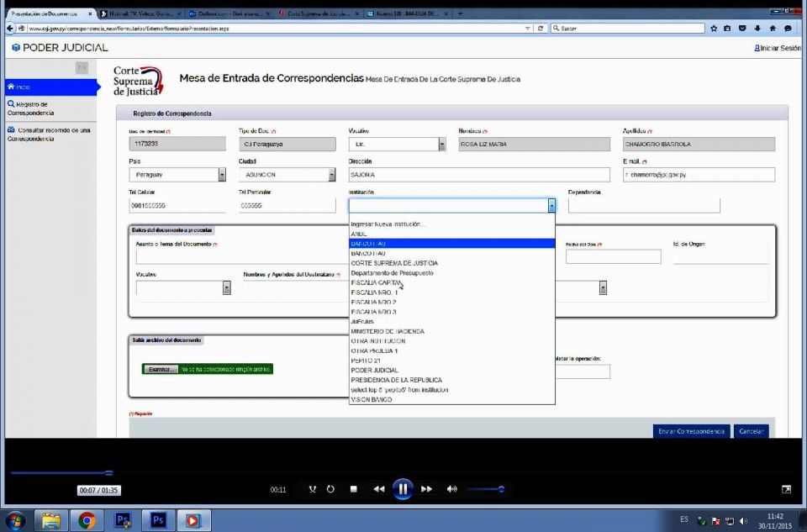Image resolution: width=807 pixels, height=532 pixels.
Task: Toggle repeat in the media player
Action: tap(330, 489)
